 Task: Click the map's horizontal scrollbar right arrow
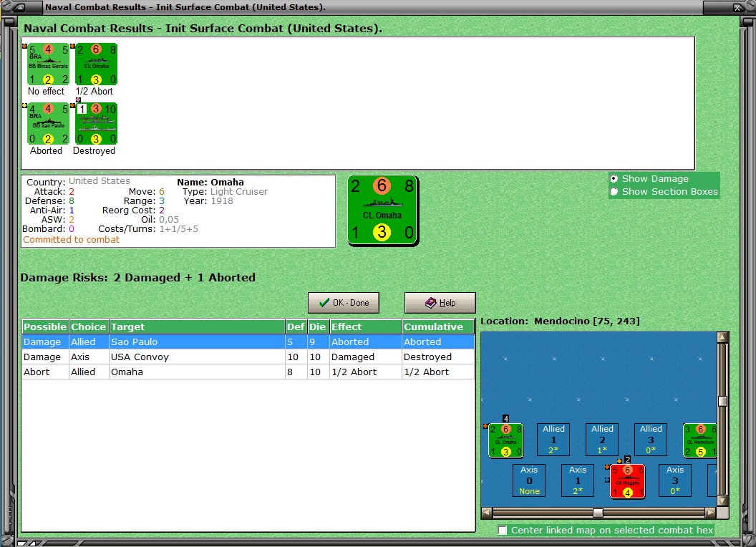711,512
